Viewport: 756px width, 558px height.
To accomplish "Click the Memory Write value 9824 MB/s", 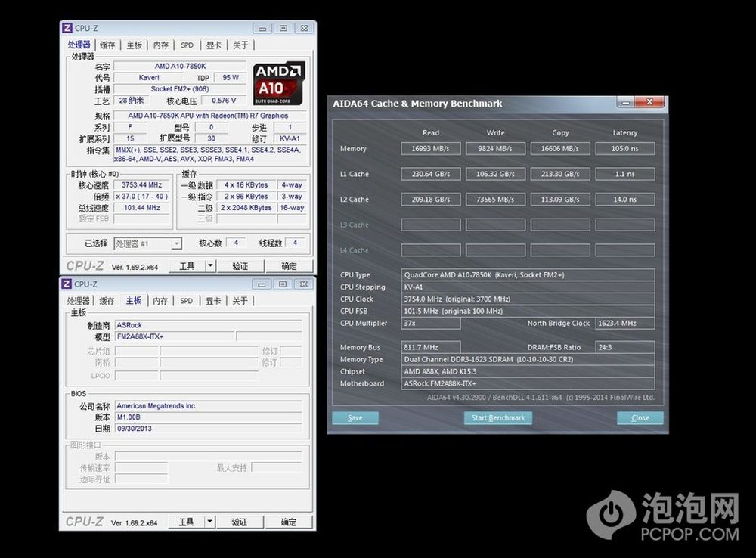I will coord(495,148).
